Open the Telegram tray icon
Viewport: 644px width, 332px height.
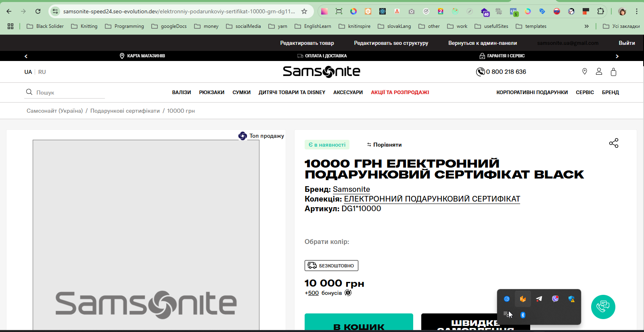coord(539,299)
